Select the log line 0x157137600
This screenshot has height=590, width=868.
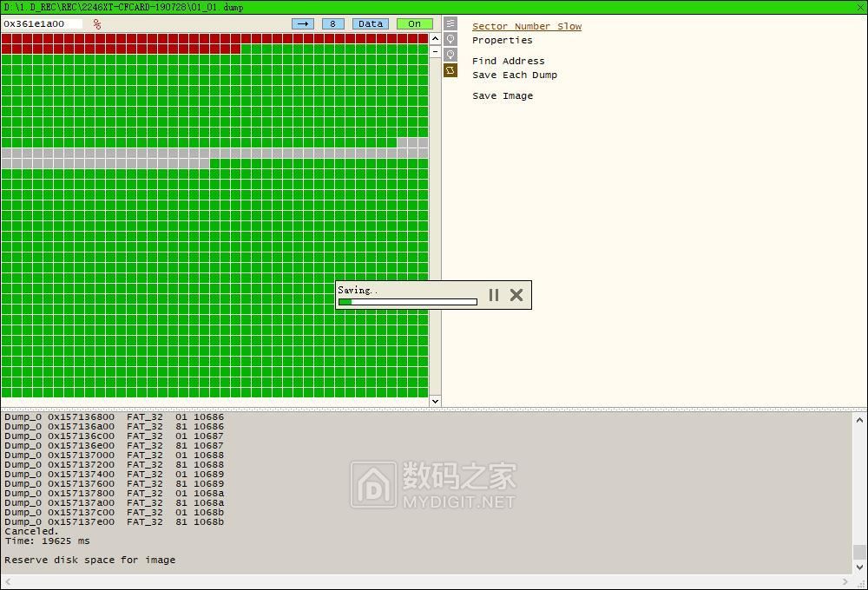(114, 483)
